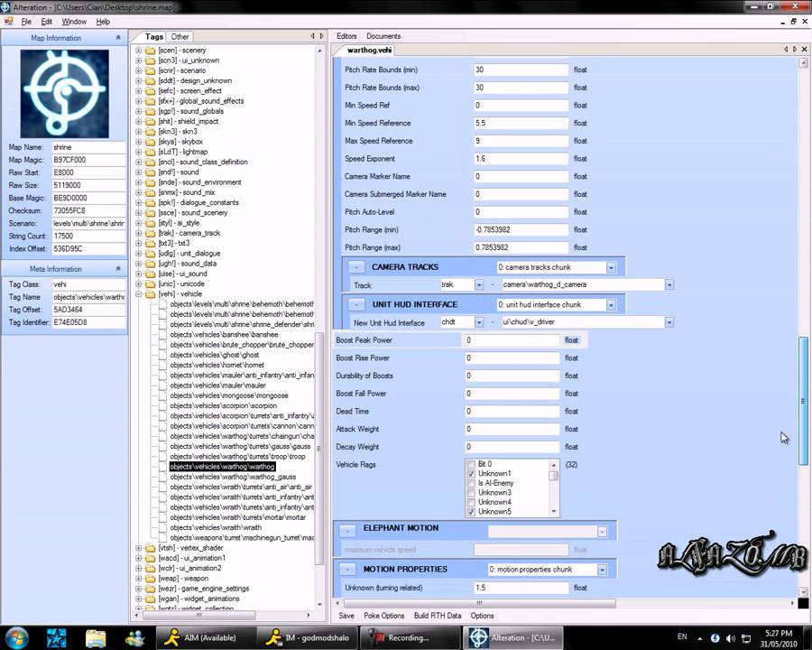The image size is (812, 650).
Task: Select objects\vehicles\wraith\wraith tag
Action: [x=216, y=527]
